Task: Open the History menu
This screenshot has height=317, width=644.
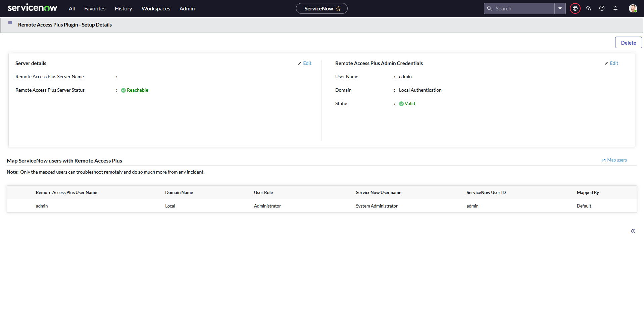Action: 123,8
